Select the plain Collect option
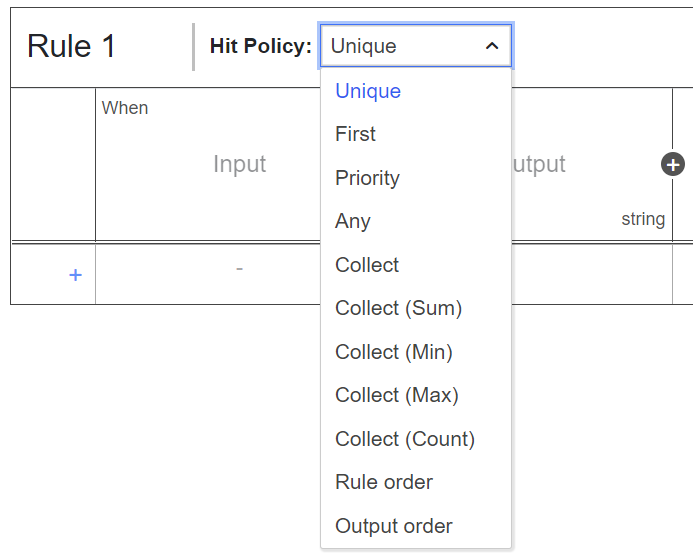Image resolution: width=693 pixels, height=560 pixels. 367,265
